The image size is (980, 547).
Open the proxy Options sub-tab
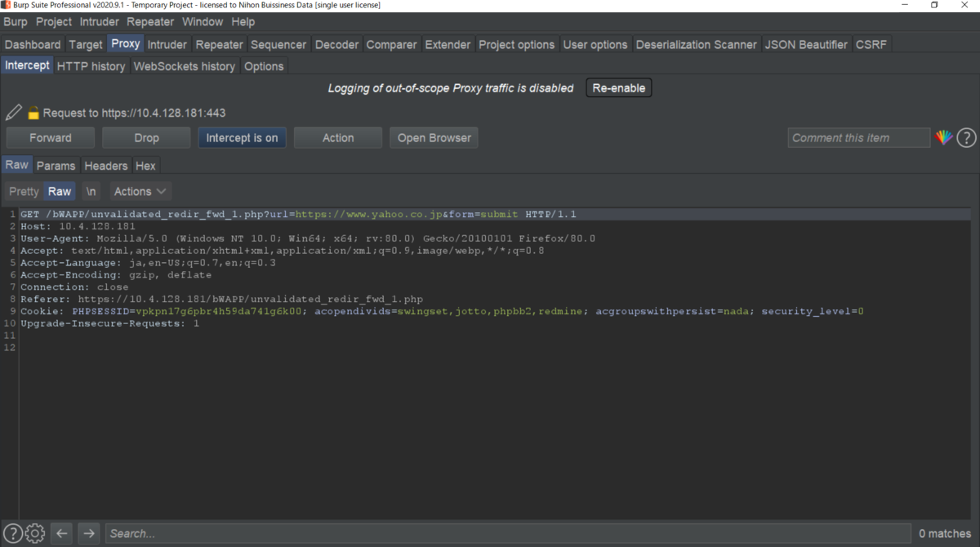point(264,66)
